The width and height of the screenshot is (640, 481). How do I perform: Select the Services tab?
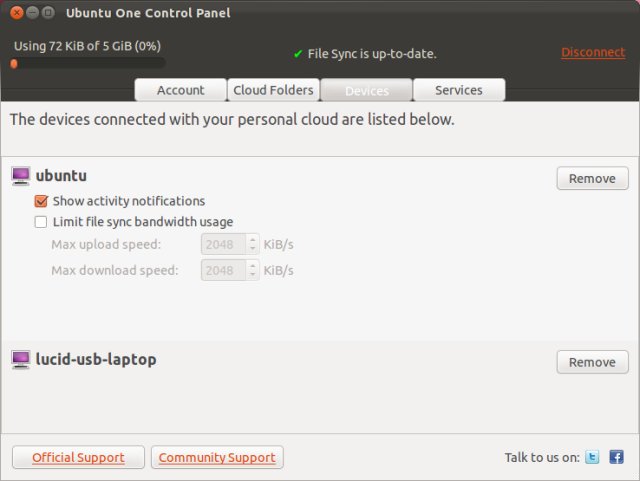click(x=459, y=90)
